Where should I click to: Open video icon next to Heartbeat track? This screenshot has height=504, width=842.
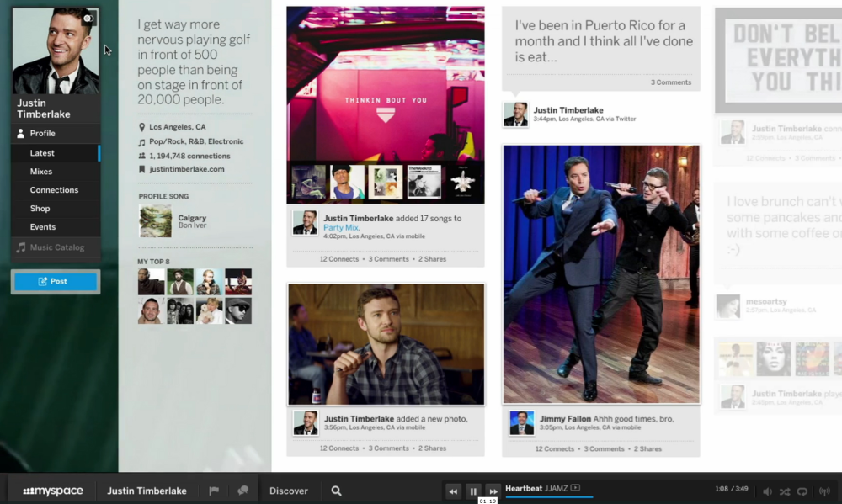pyautogui.click(x=575, y=488)
